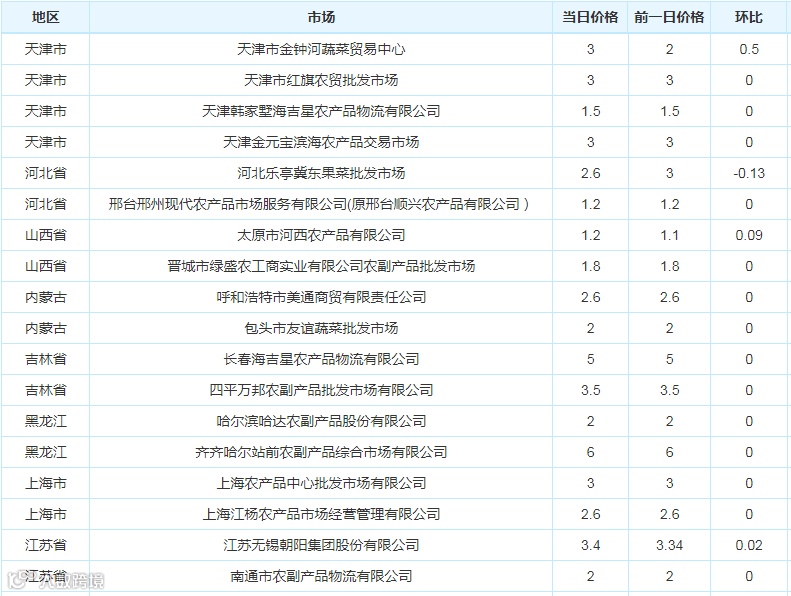
Task: Select 太原市河西农产品有限公司 cell
Action: pyautogui.click(x=321, y=235)
